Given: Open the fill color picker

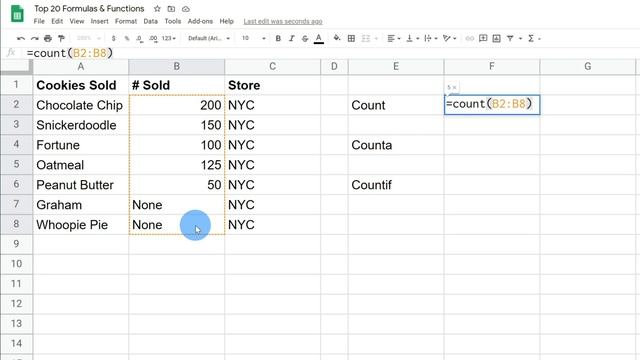Looking at the screenshot, I should point(337,38).
